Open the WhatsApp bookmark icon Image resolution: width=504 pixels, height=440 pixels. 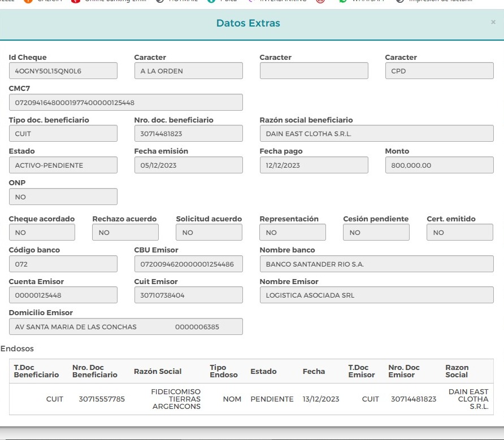(x=342, y=1)
